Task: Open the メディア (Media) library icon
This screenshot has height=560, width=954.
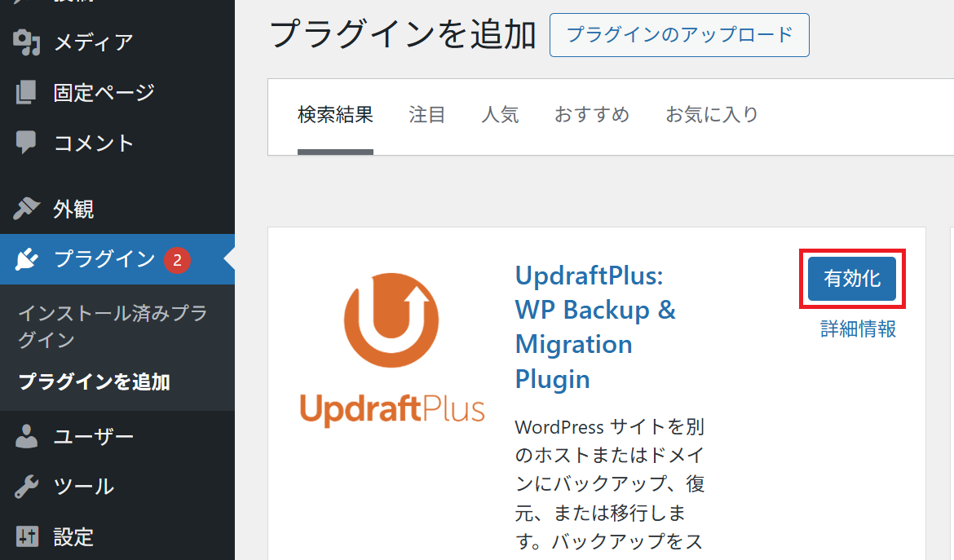Action: click(27, 42)
